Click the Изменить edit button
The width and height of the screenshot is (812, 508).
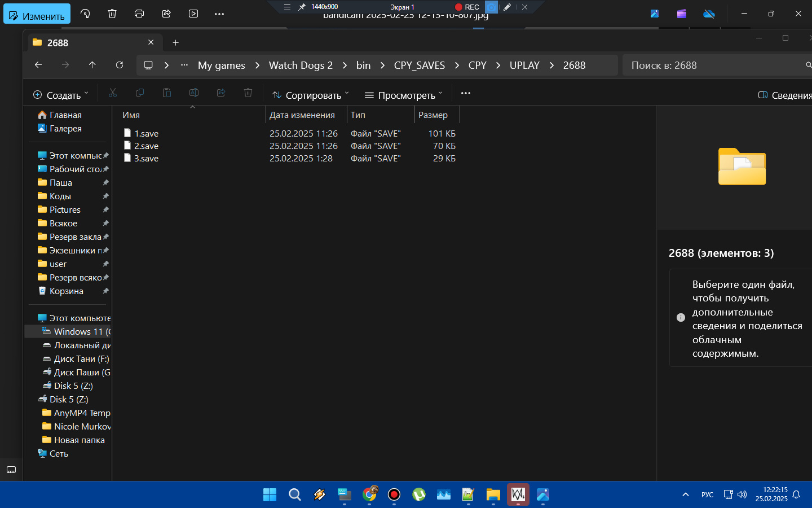(x=37, y=15)
